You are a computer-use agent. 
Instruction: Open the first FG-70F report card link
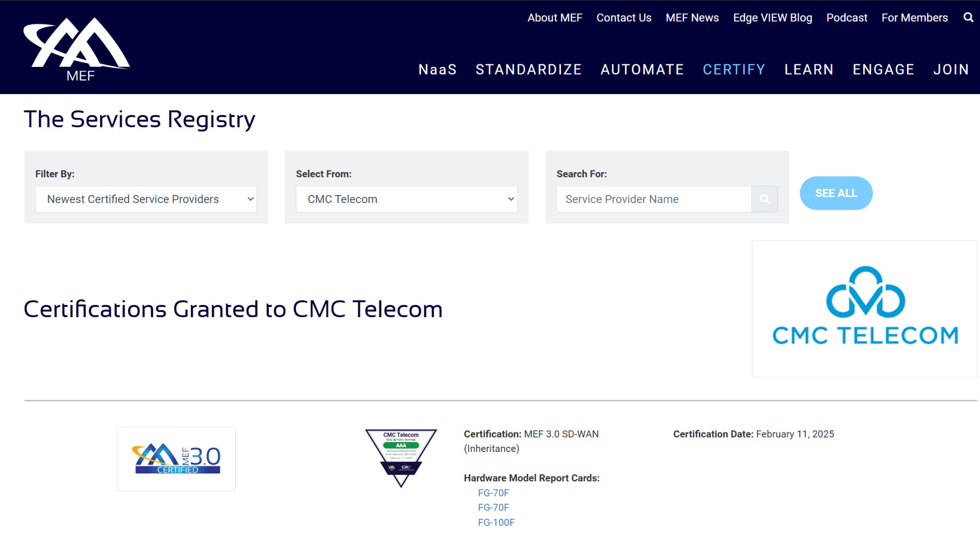pyautogui.click(x=494, y=493)
